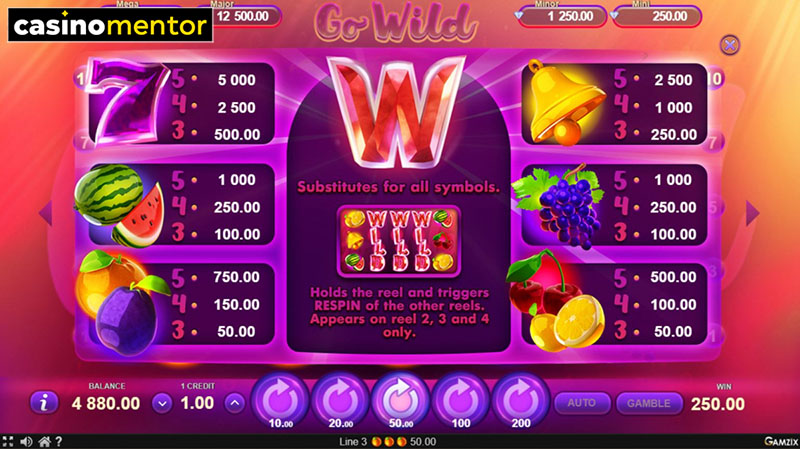800x449 pixels.
Task: Spin with the 10.00 bet button
Action: point(281,401)
